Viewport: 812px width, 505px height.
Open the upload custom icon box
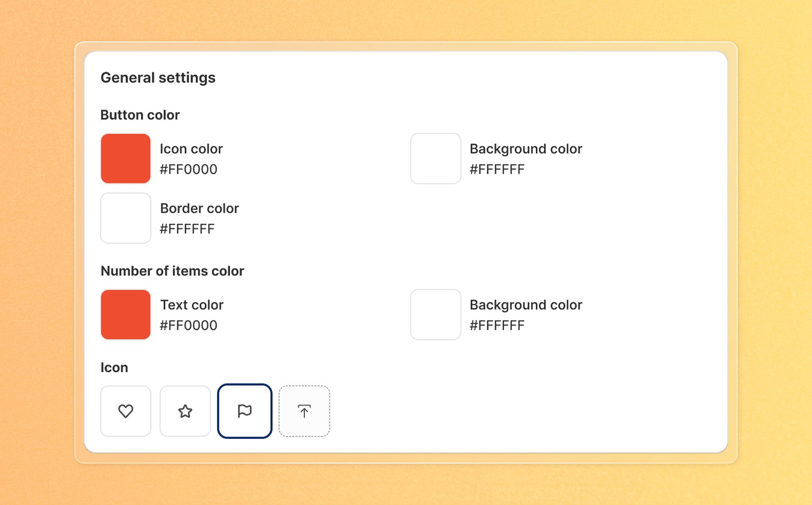(x=304, y=411)
